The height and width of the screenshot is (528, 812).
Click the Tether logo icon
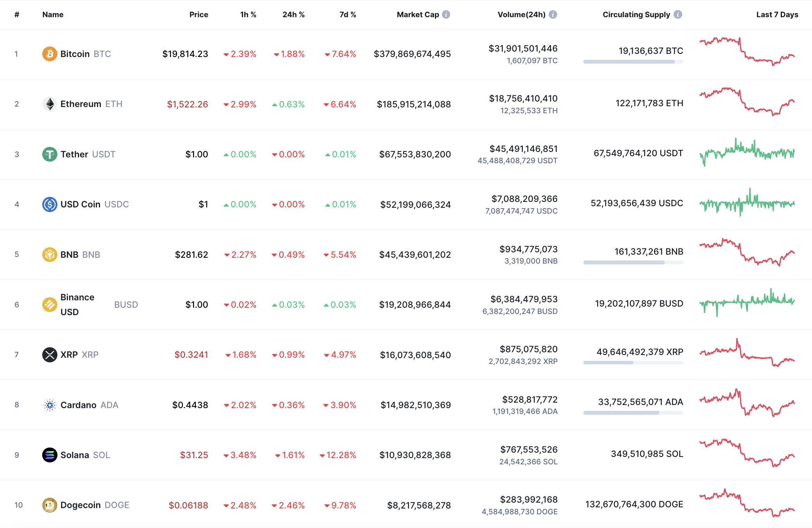point(50,154)
